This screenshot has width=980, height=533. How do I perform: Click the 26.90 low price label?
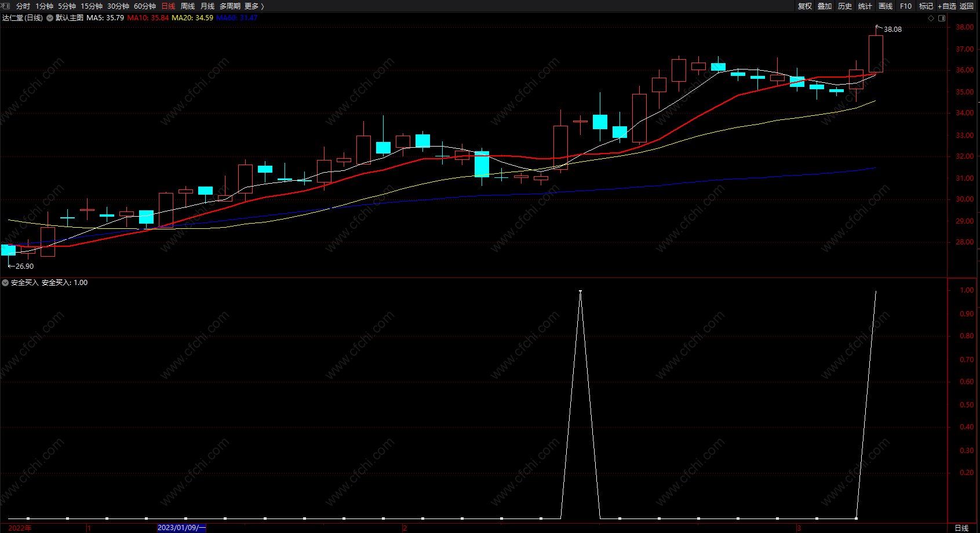[24, 266]
